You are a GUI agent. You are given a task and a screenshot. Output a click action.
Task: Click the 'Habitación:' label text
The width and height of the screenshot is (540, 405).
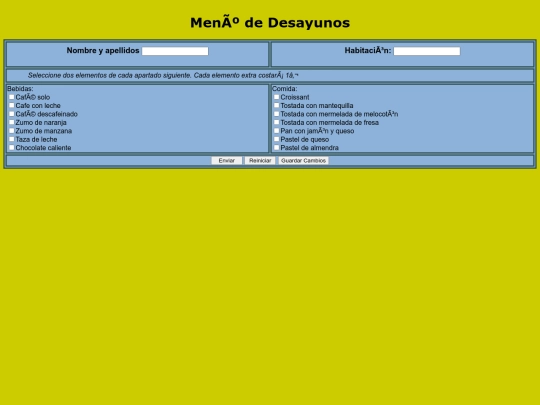pyautogui.click(x=368, y=51)
